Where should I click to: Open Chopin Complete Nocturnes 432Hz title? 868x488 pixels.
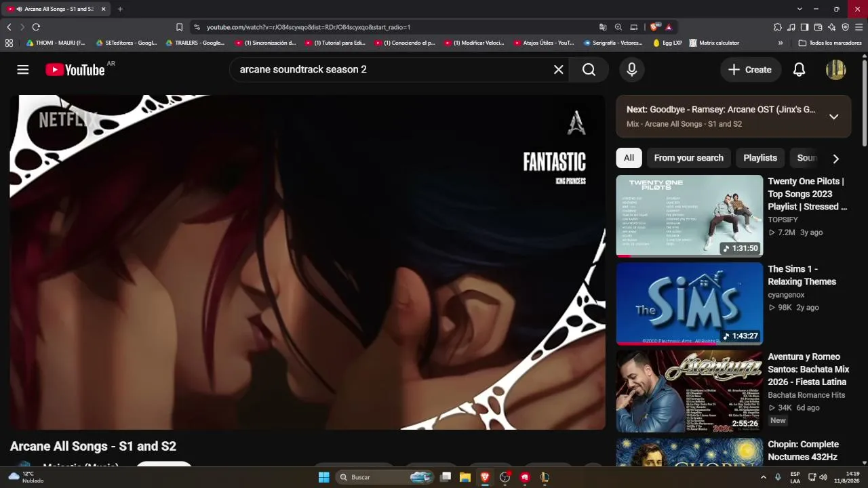[803, 451]
